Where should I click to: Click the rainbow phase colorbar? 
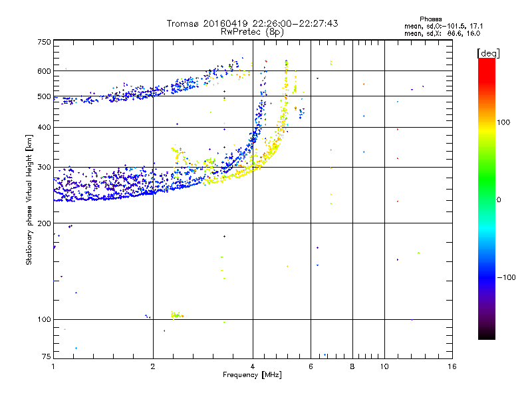click(487, 198)
